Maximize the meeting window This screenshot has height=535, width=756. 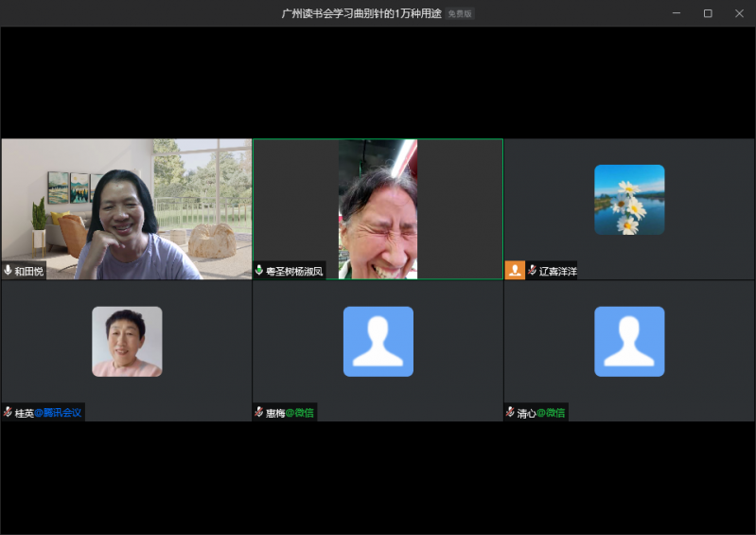pyautogui.click(x=708, y=13)
